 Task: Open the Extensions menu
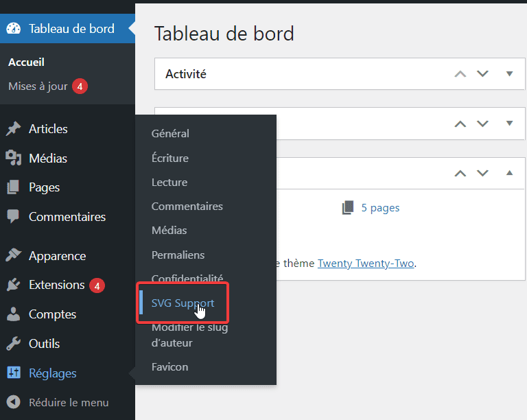tap(56, 285)
